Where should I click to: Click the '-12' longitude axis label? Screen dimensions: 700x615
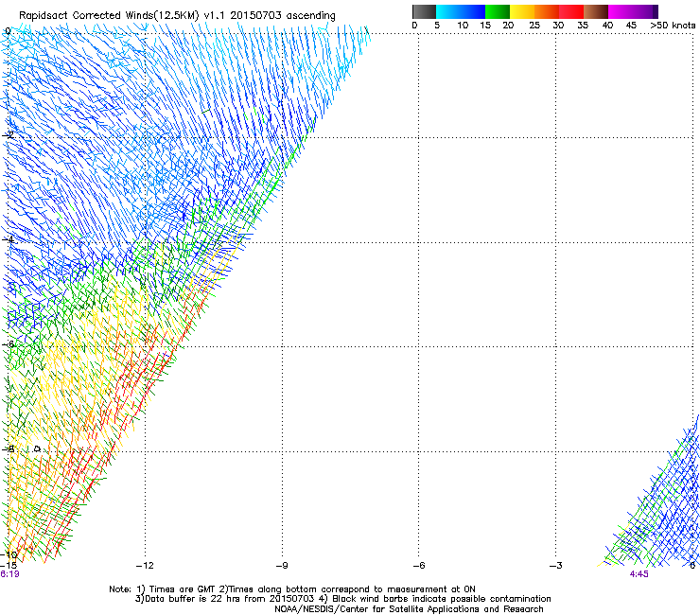(x=145, y=566)
